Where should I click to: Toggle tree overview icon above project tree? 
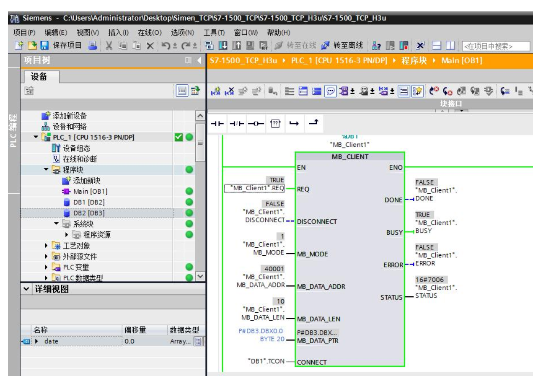pyautogui.click(x=182, y=90)
